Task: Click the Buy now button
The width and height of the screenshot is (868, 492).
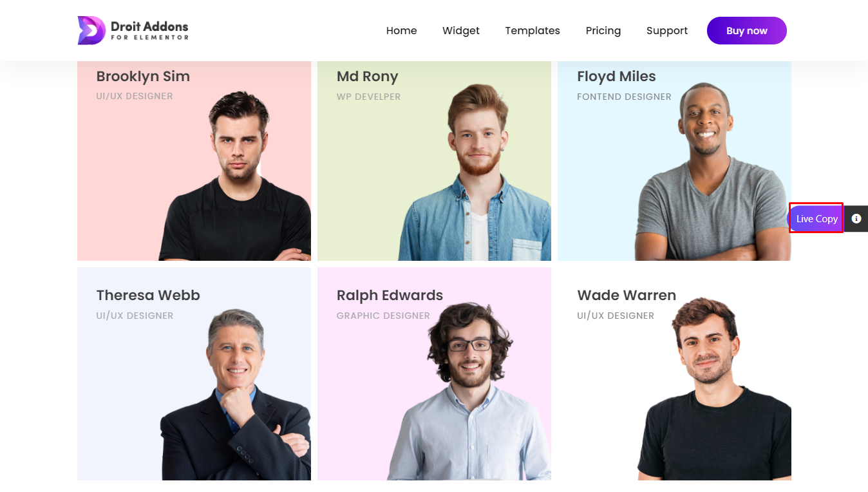Action: [x=747, y=31]
